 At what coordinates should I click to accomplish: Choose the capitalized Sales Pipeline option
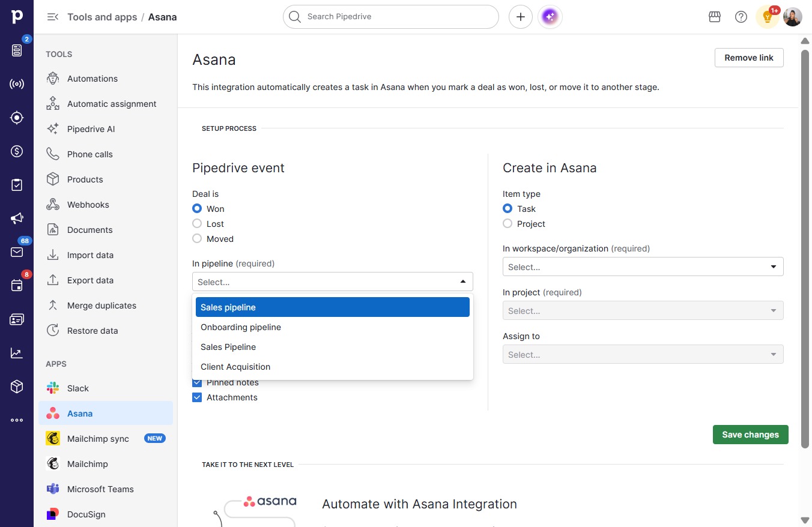(333, 347)
